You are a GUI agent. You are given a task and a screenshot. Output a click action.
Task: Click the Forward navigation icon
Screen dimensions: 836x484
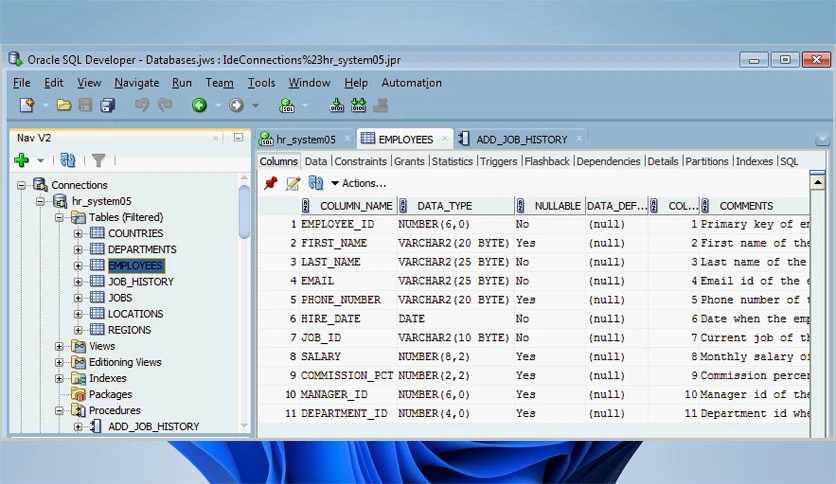tap(236, 105)
